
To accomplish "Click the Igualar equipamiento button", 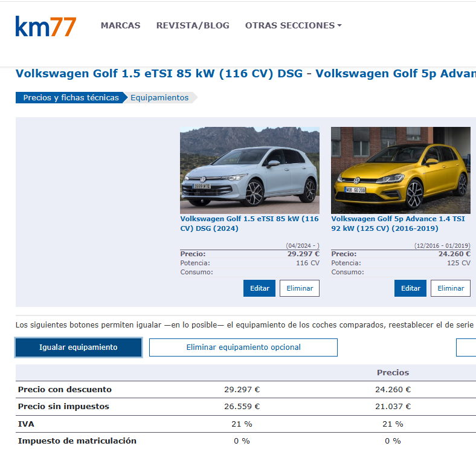I will 79,347.
